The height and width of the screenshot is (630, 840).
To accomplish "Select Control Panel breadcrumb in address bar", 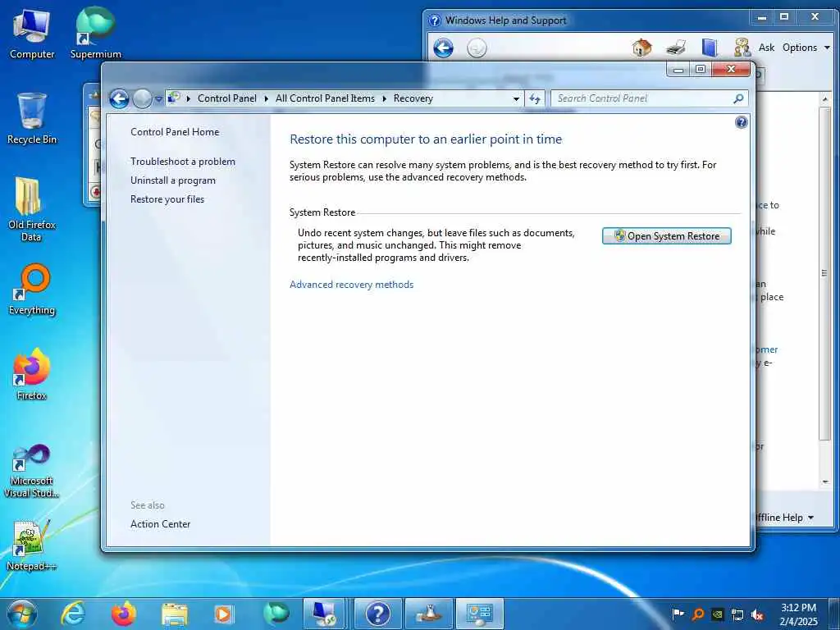I will (226, 98).
